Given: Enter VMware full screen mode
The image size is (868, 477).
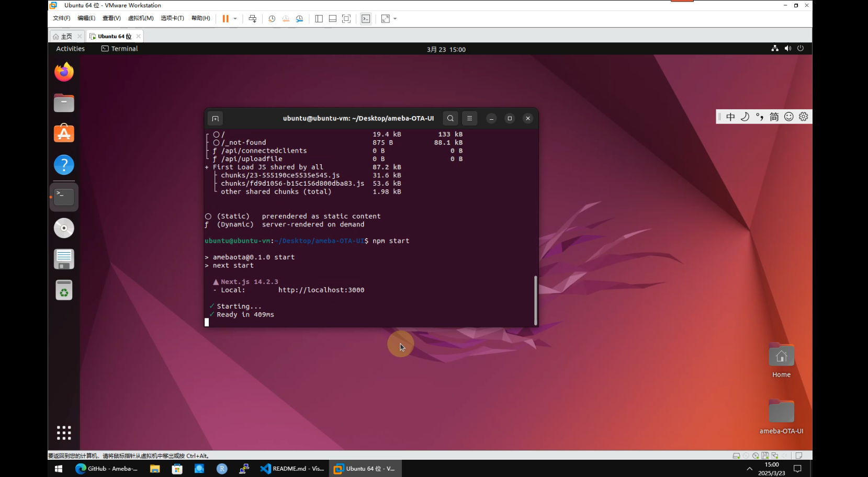Looking at the screenshot, I should point(346,18).
